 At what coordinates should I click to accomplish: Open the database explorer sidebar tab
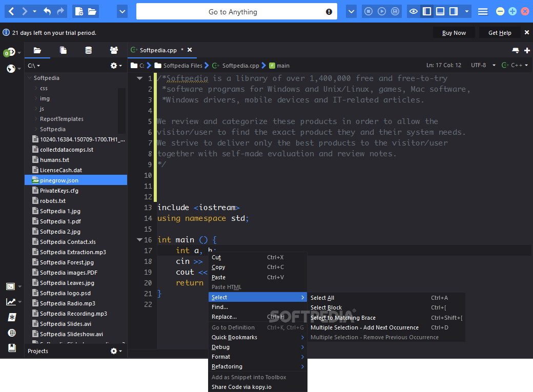point(88,51)
